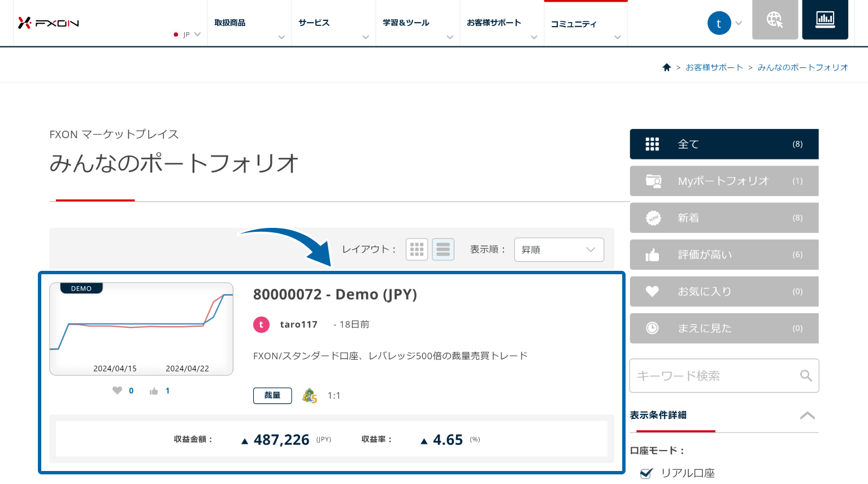Switch to grid layout view
The image size is (868, 484).
[417, 249]
